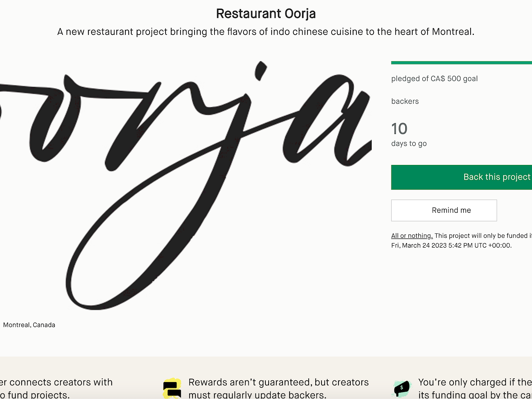Open the All or nothing link
The image size is (532, 399).
(412, 235)
